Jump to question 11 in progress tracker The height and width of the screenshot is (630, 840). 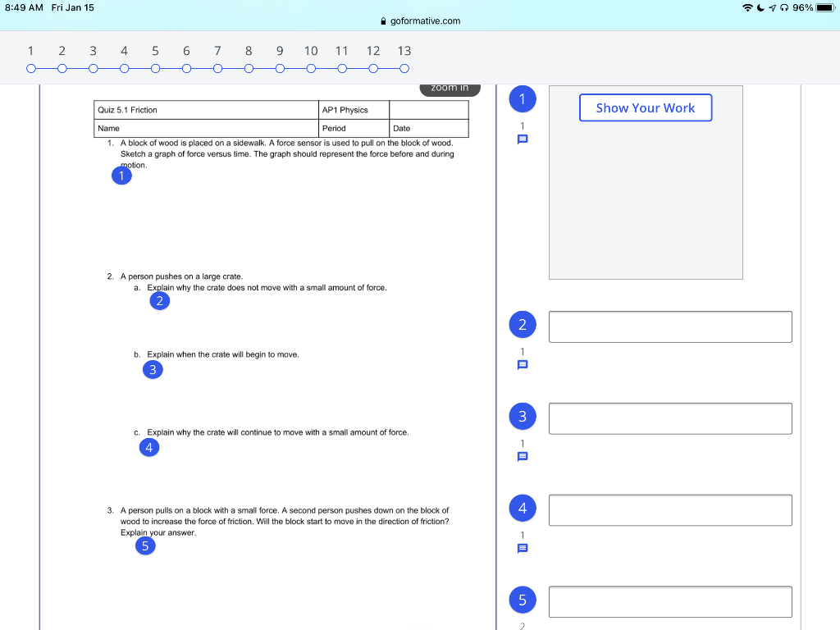click(342, 69)
